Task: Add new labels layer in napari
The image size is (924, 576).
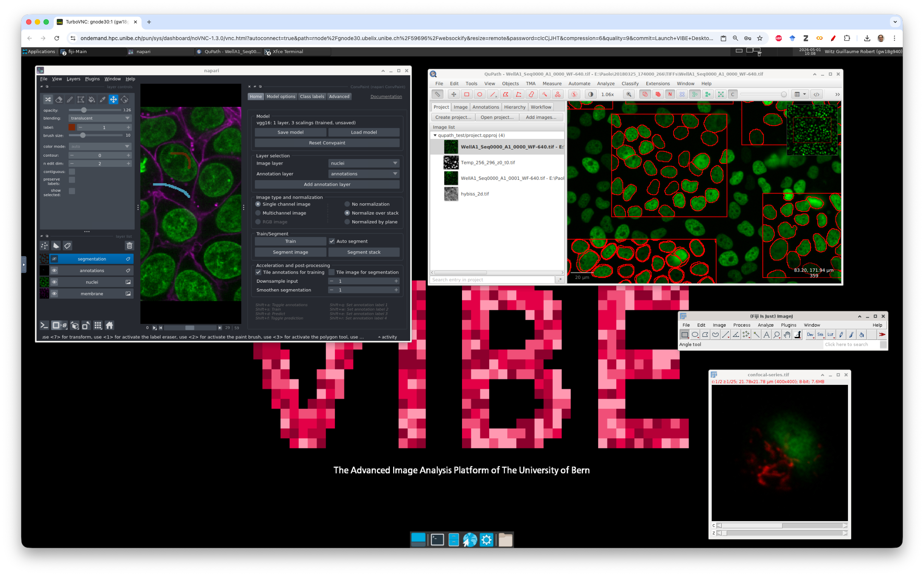Action: (x=67, y=246)
